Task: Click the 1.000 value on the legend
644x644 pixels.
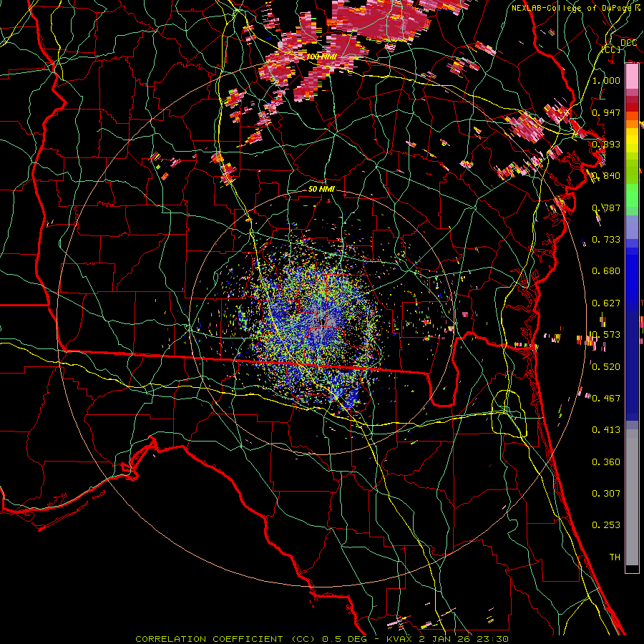Action: tap(606, 80)
